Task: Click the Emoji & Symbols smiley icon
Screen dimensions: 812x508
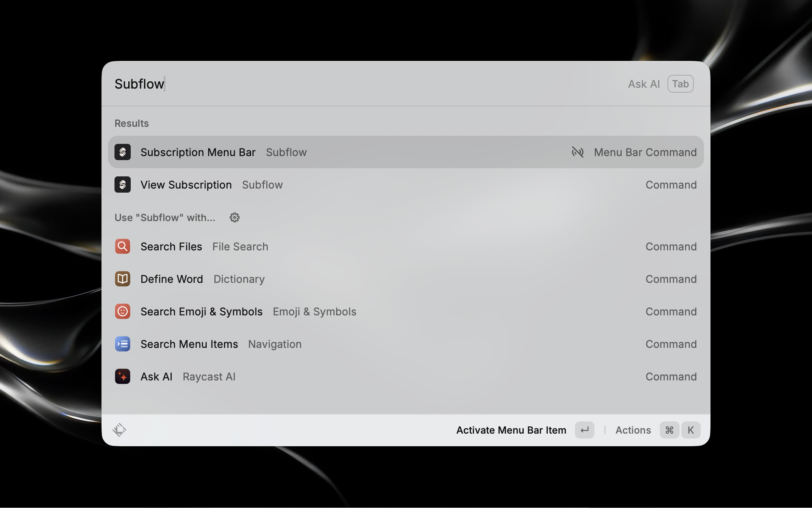Action: (123, 311)
